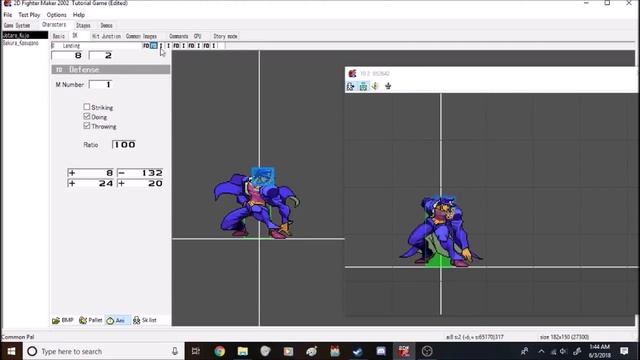This screenshot has width=640, height=360.
Task: Enable the Striking checkbox
Action: coord(87,107)
